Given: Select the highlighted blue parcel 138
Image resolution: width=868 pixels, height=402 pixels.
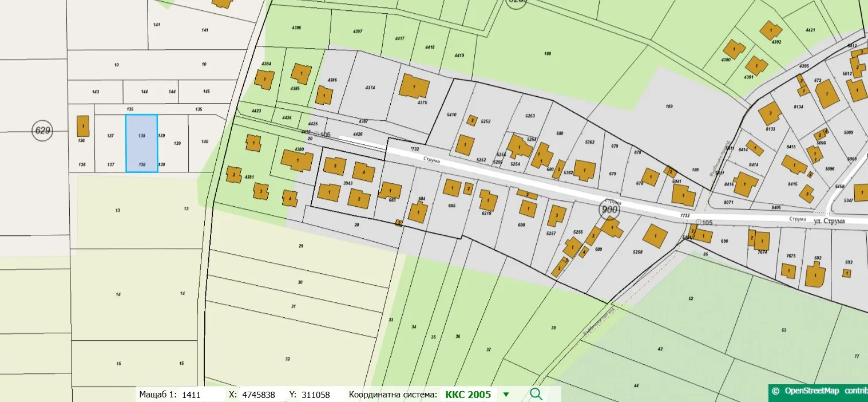Looking at the screenshot, I should pos(141,143).
